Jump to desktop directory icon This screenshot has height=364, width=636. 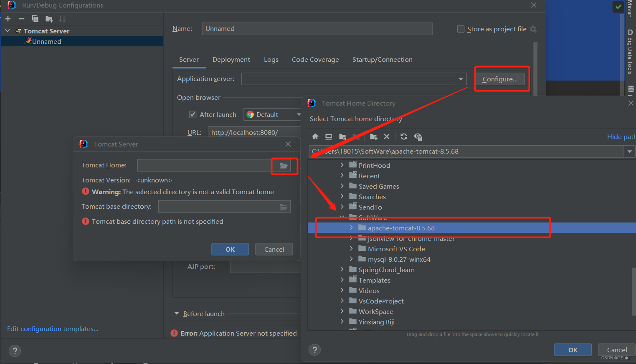point(329,136)
